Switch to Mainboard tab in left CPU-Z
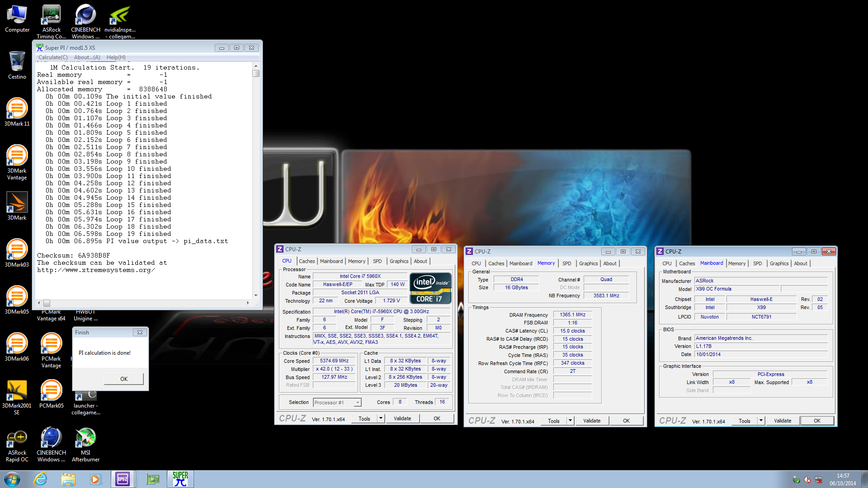Screen dimensions: 868x488 point(331,261)
